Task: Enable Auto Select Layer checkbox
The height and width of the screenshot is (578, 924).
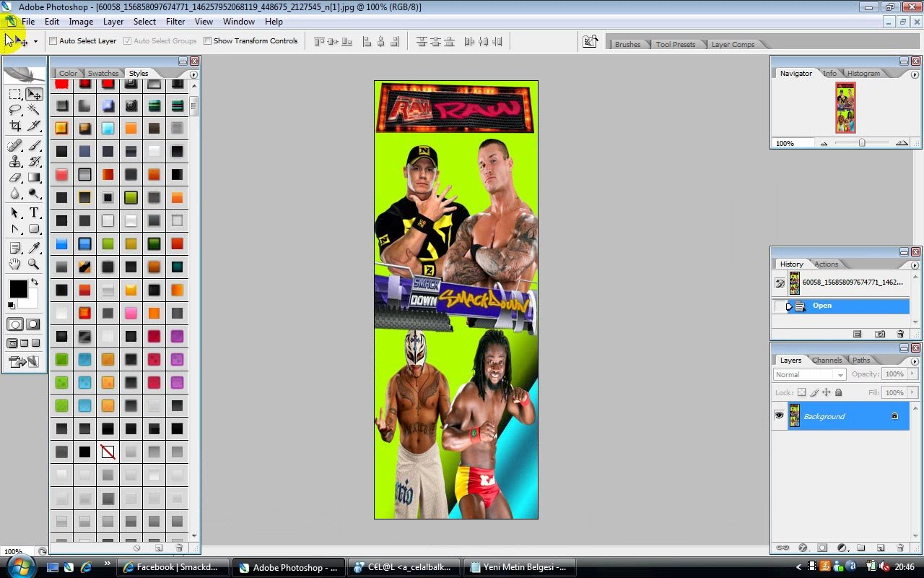Action: point(53,41)
